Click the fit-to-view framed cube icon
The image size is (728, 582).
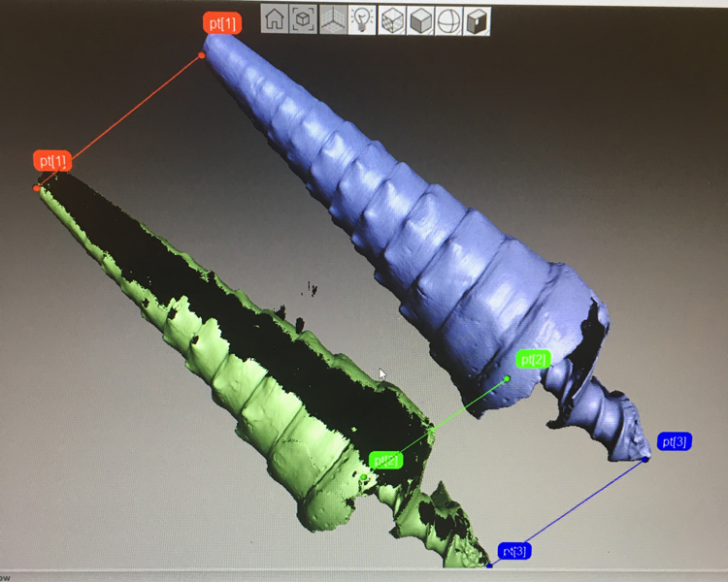click(x=304, y=19)
